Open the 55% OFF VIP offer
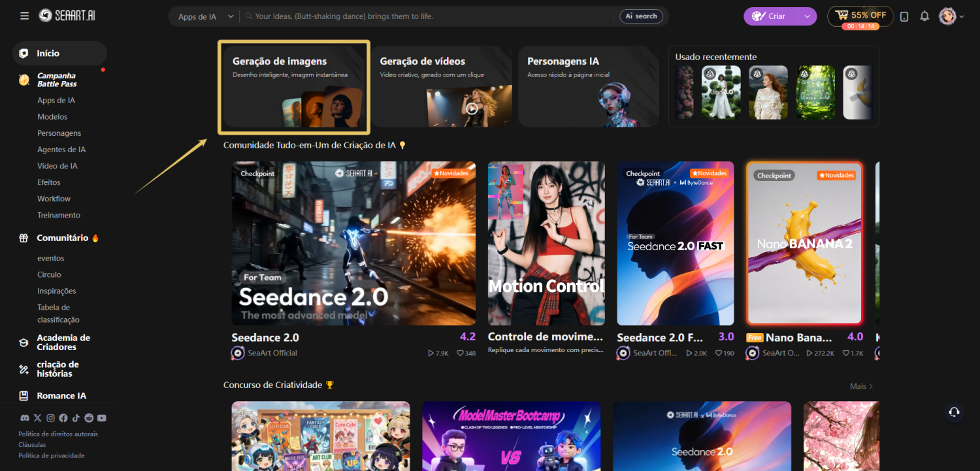The image size is (980, 471). click(x=860, y=16)
